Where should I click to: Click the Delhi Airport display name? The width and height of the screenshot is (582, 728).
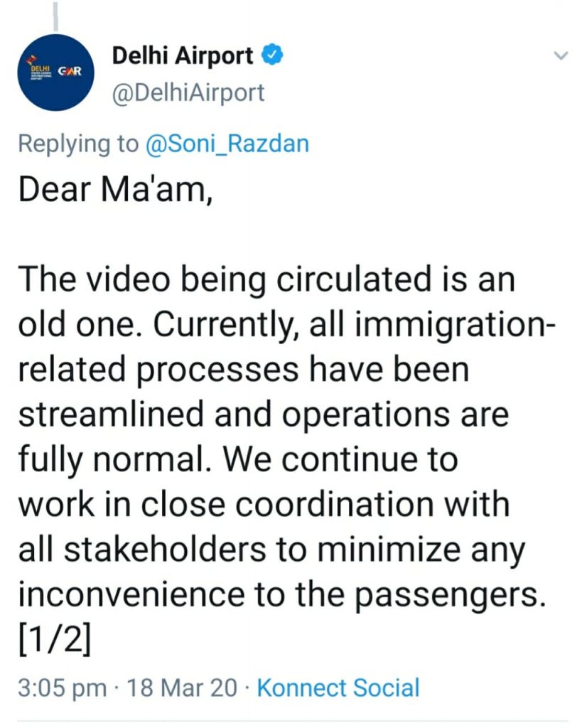click(x=183, y=56)
